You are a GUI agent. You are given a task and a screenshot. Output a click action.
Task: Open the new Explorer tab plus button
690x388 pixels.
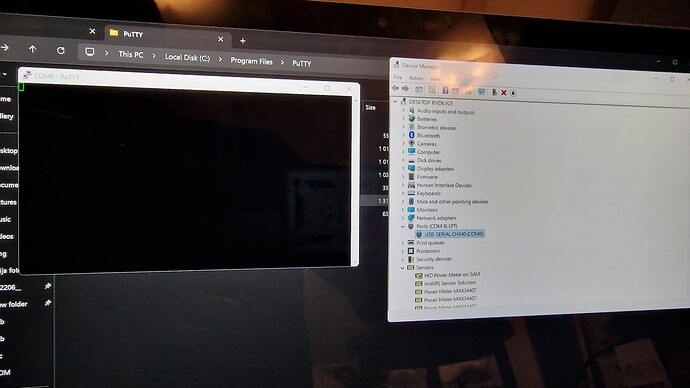click(x=242, y=41)
